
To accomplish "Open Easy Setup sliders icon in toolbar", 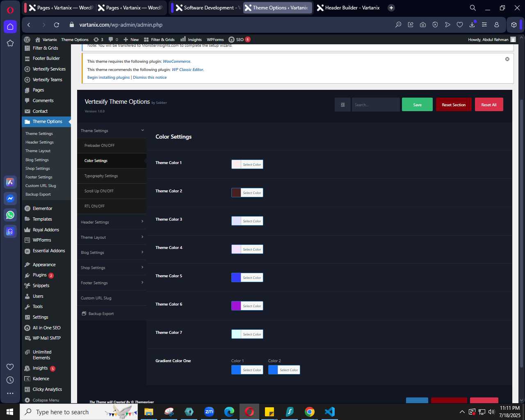I will coord(484,25).
